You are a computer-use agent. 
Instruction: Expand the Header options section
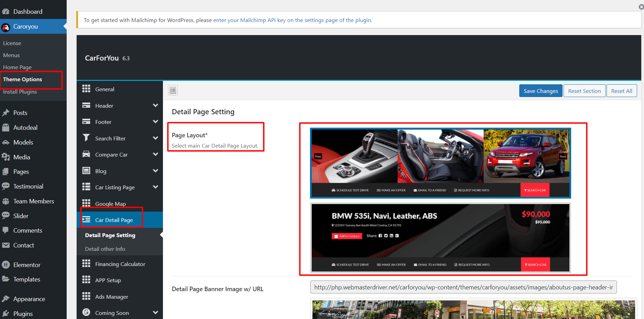click(x=155, y=105)
